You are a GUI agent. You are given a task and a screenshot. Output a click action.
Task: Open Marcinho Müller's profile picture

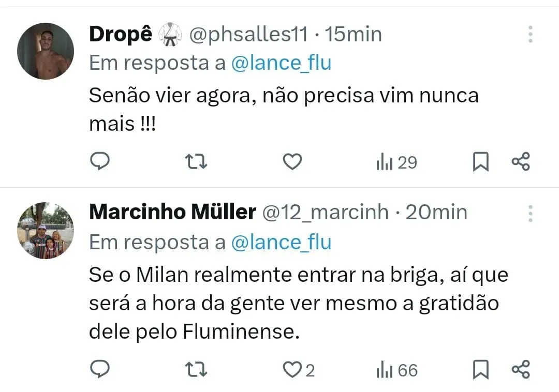pyautogui.click(x=46, y=230)
